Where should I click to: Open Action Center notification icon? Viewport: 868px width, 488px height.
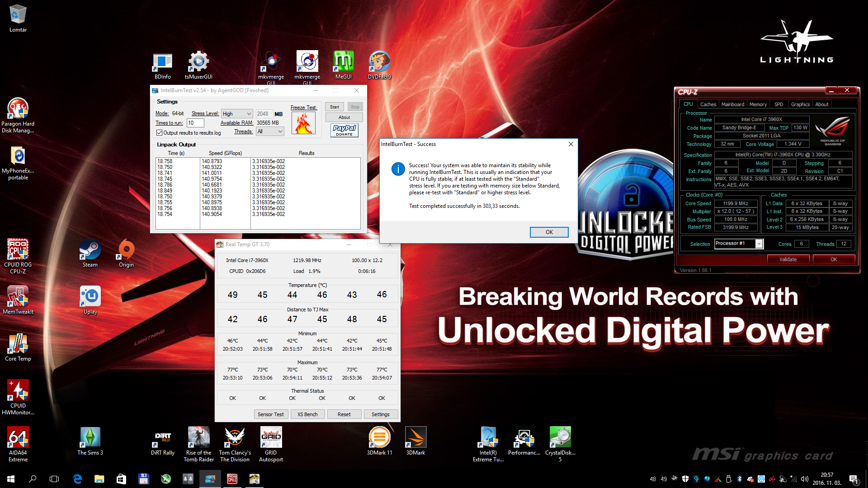(854, 479)
